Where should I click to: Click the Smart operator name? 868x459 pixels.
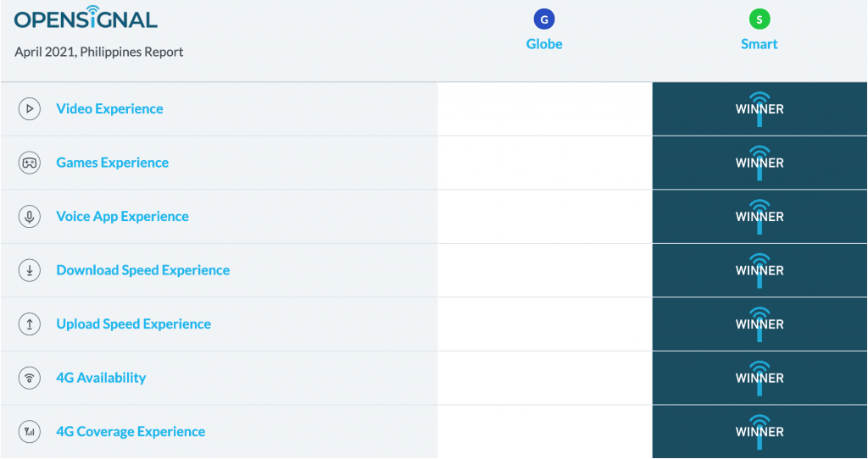click(x=759, y=44)
